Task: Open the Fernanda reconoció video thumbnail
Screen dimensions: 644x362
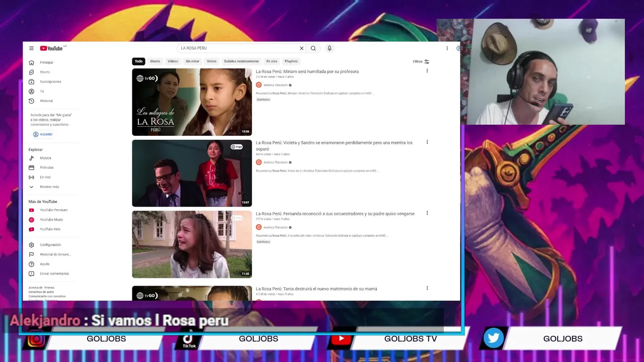Action: pos(192,244)
